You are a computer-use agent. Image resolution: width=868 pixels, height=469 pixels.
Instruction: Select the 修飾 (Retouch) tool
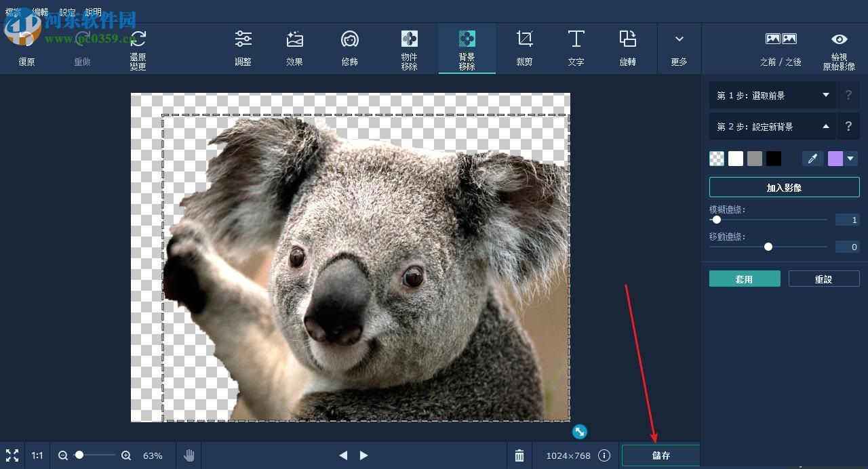click(349, 47)
